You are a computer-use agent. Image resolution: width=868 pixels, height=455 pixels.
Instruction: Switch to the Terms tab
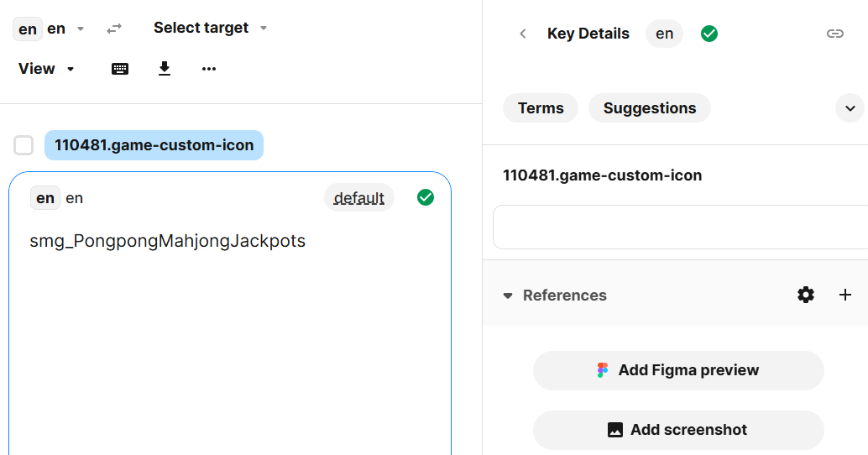pos(541,108)
